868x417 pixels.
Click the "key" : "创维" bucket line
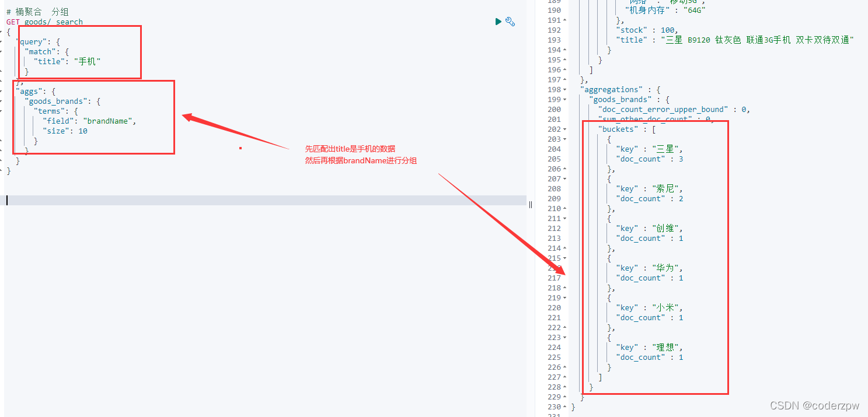(x=649, y=229)
